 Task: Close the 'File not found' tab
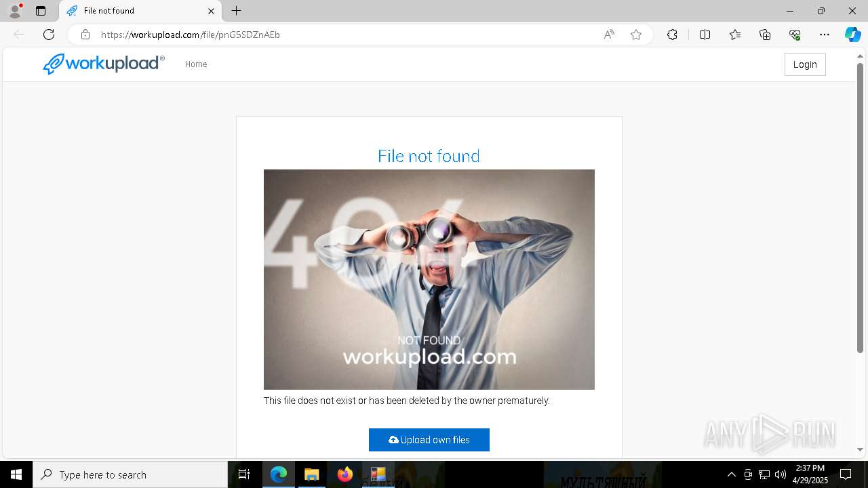[211, 11]
